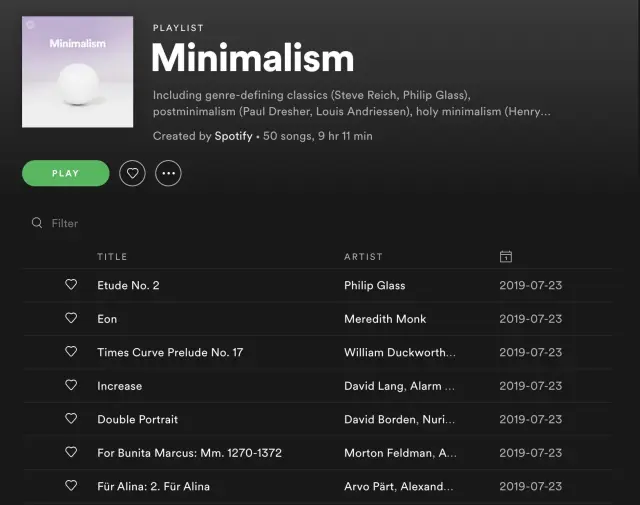Focus the Filter text field

[90, 223]
